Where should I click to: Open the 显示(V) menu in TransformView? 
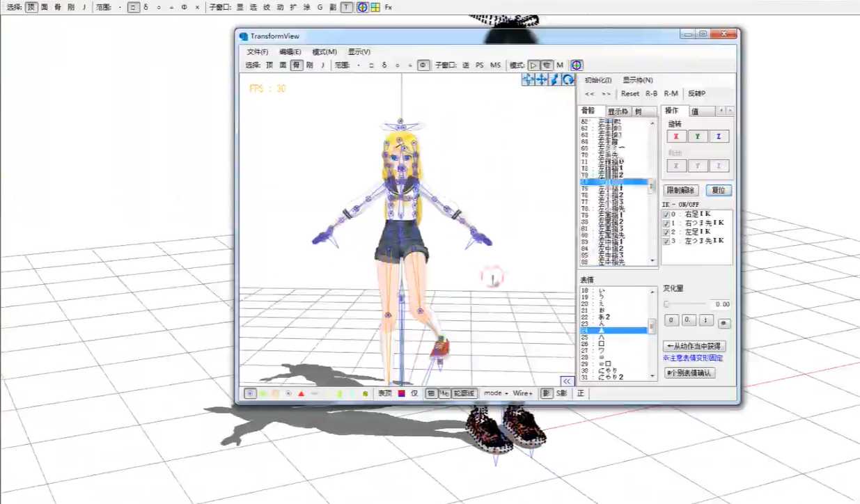[x=359, y=52]
